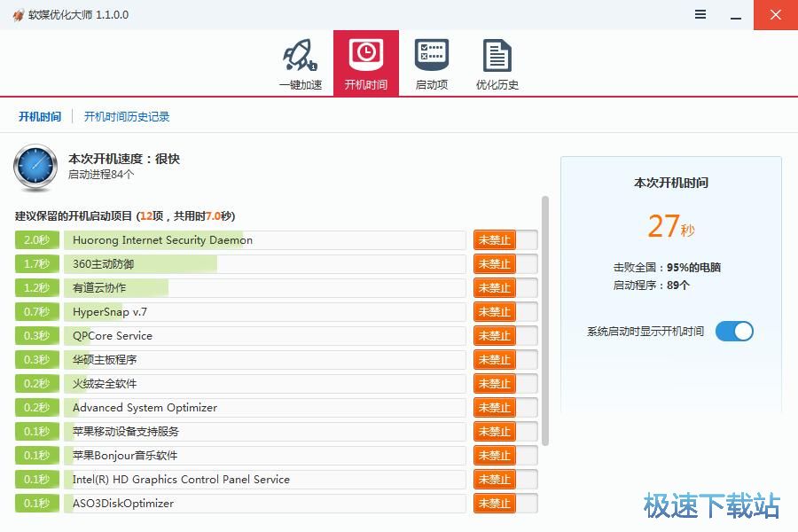Click the 软媒优化大师 app logo icon
The width and height of the screenshot is (798, 532).
pos(19,15)
